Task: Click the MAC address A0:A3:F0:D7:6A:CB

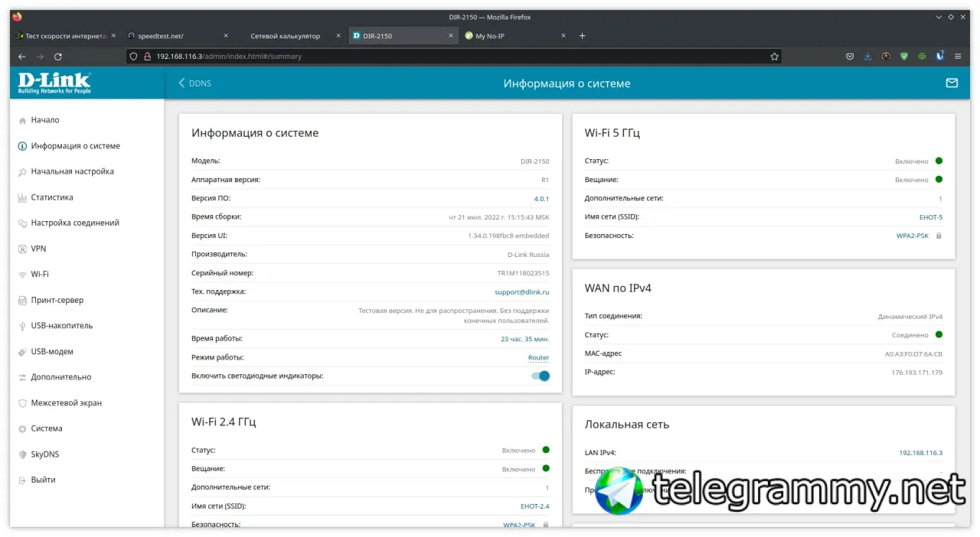Action: pyautogui.click(x=914, y=354)
